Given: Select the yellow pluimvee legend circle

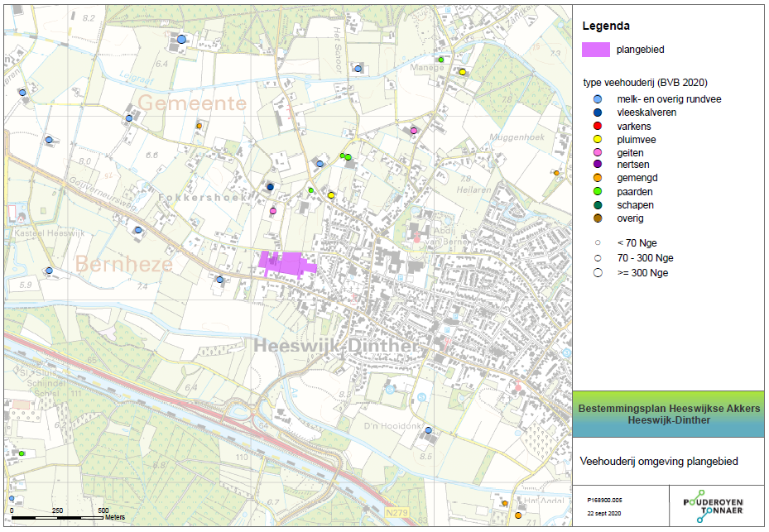Looking at the screenshot, I should pos(598,139).
